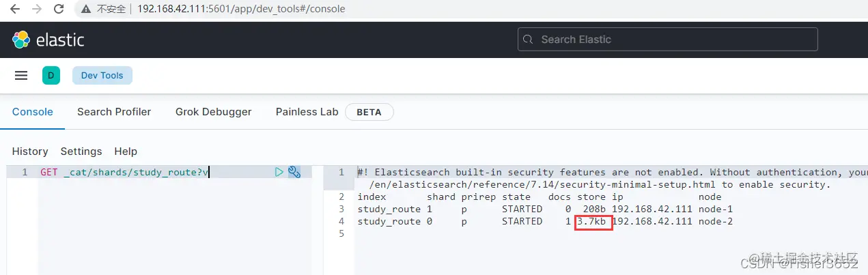Run the request with the play icon

click(x=279, y=172)
